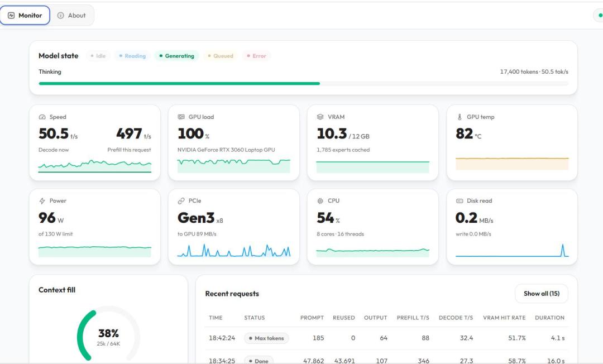Viewport: 603px width, 364px height.
Task: Click the Generating state chip
Action: pos(177,56)
